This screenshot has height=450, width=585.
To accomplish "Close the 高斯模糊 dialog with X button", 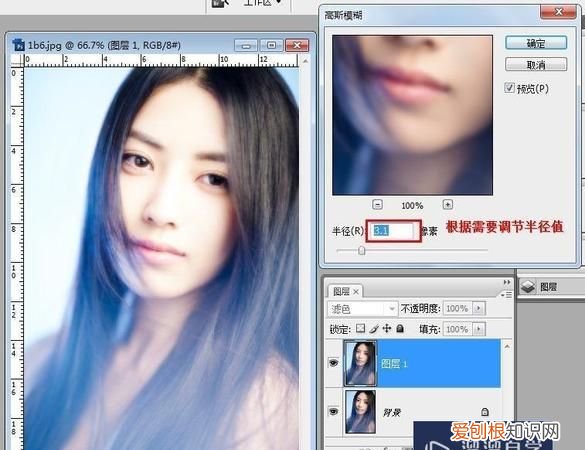I will pos(558,12).
